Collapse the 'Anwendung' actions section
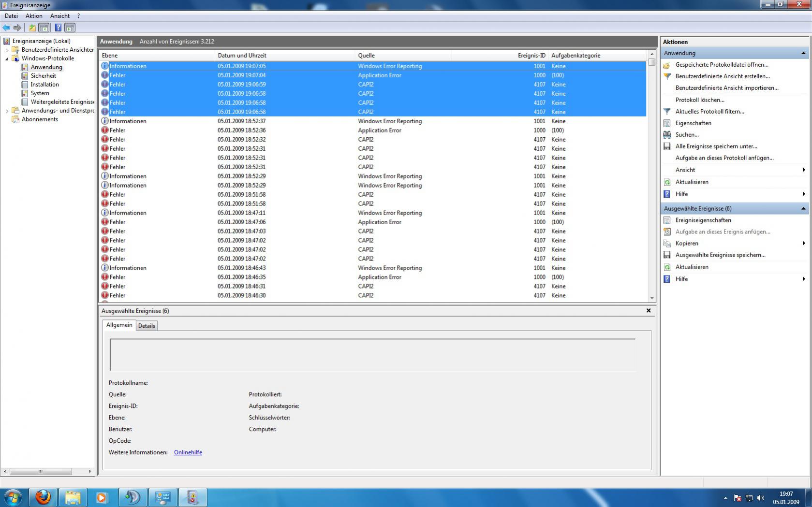This screenshot has width=812, height=507. [803, 53]
